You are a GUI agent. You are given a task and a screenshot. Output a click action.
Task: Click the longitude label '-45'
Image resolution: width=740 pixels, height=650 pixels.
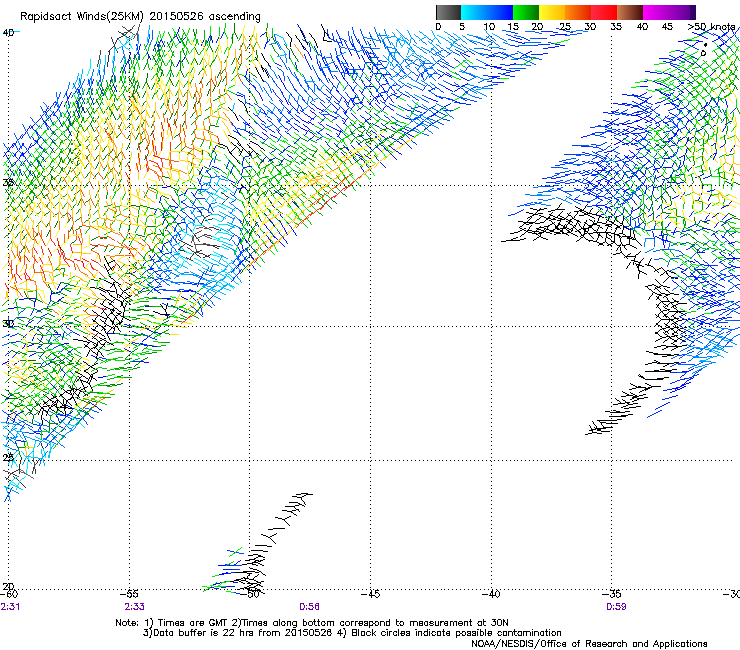pos(370,594)
